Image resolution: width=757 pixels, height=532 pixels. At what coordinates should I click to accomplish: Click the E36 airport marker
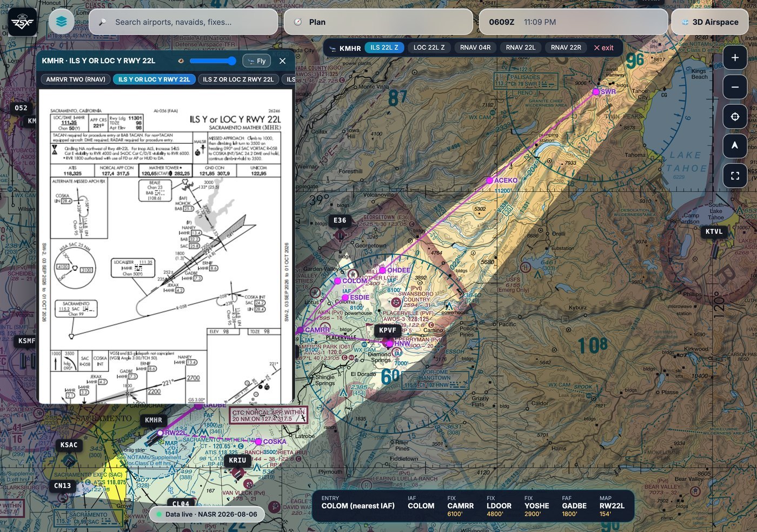[x=340, y=220]
